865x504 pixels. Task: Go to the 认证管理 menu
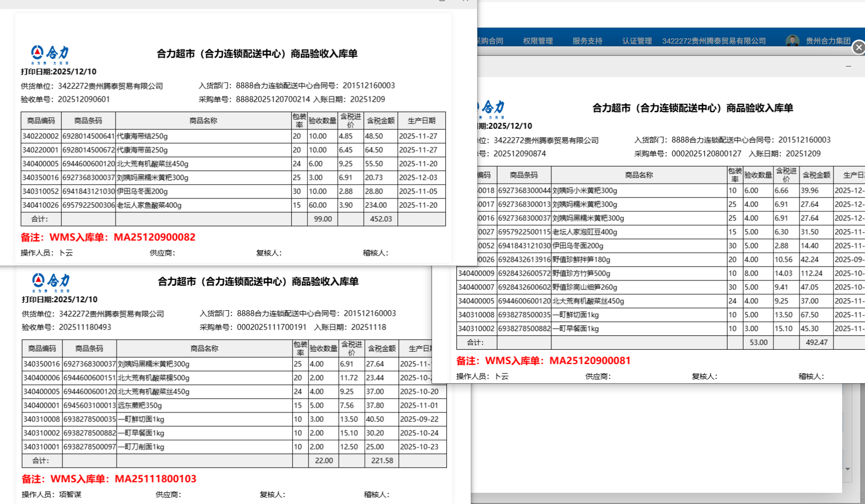point(637,41)
